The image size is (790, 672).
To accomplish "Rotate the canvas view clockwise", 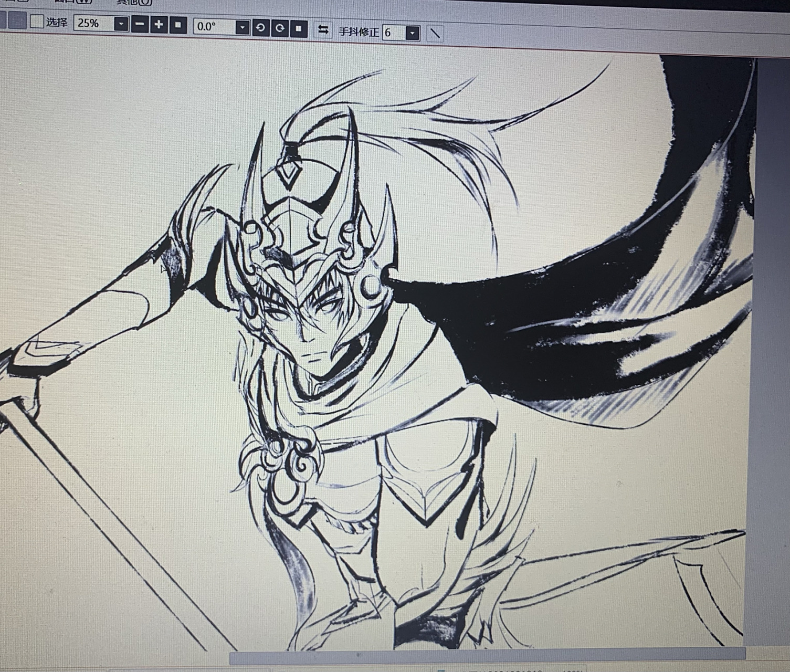I will click(x=280, y=28).
